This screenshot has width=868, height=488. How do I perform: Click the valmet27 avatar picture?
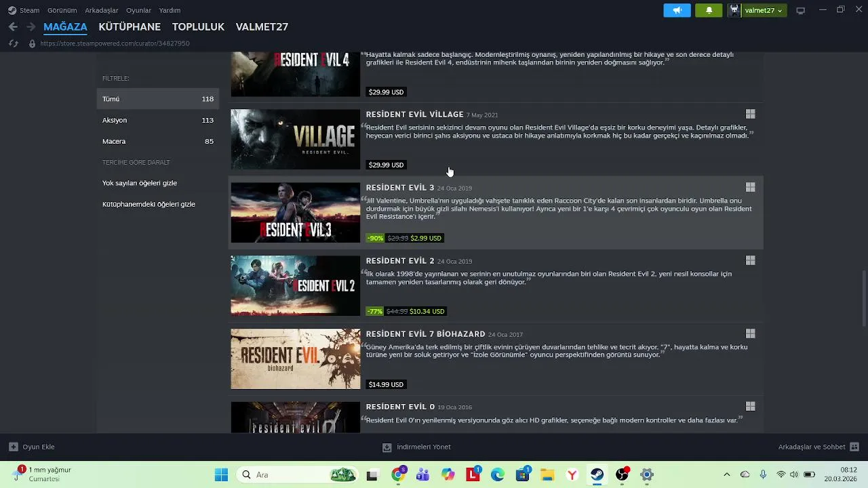(x=734, y=10)
